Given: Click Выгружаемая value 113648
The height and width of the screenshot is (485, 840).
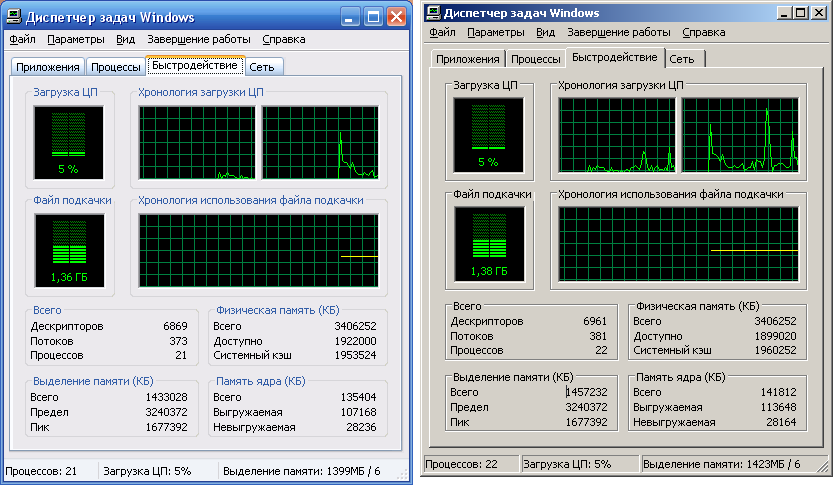Looking at the screenshot, I should [778, 407].
